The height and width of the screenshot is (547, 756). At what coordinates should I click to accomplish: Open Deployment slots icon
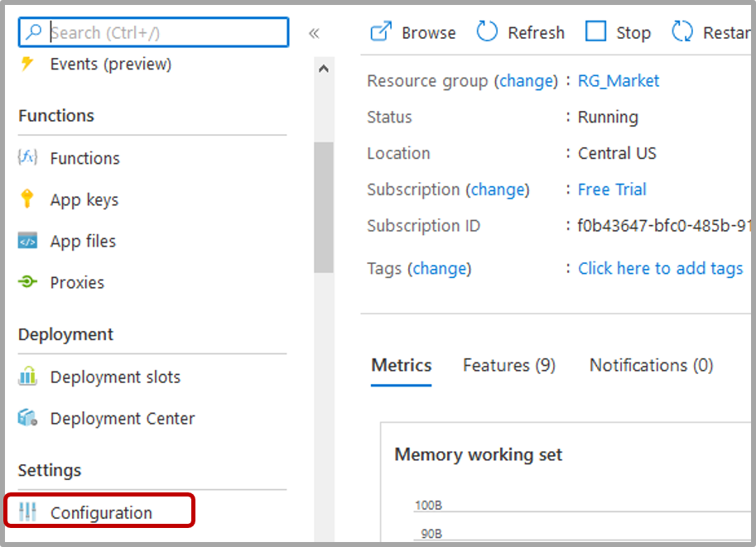27,377
